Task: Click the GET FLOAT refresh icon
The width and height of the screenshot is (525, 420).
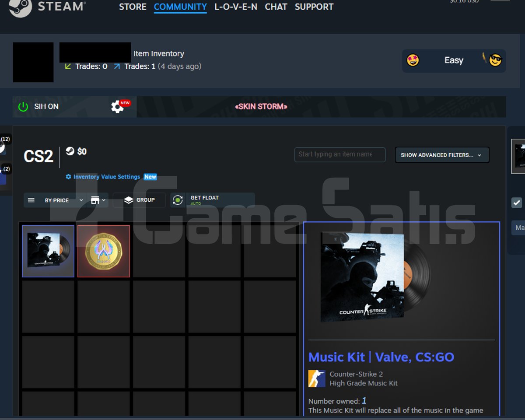Action: coord(178,200)
